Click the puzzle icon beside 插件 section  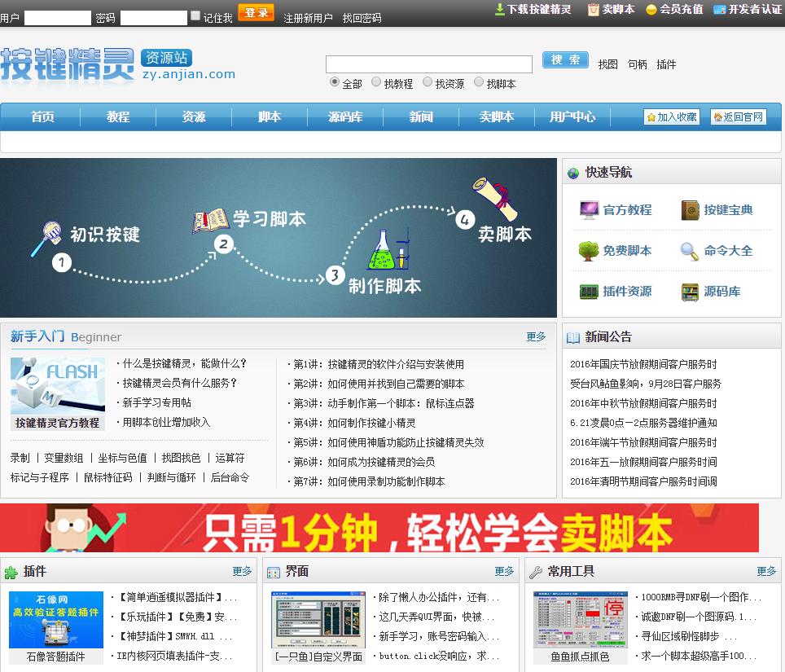[x=11, y=572]
